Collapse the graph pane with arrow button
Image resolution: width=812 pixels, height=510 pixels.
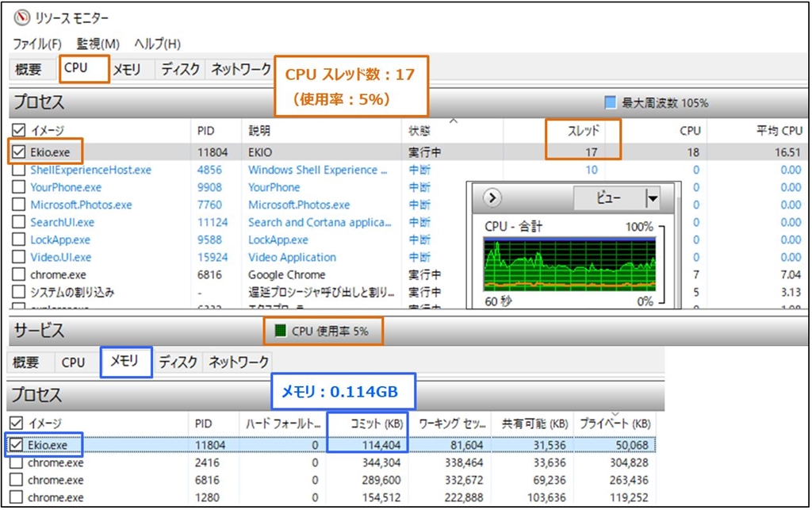pos(492,197)
